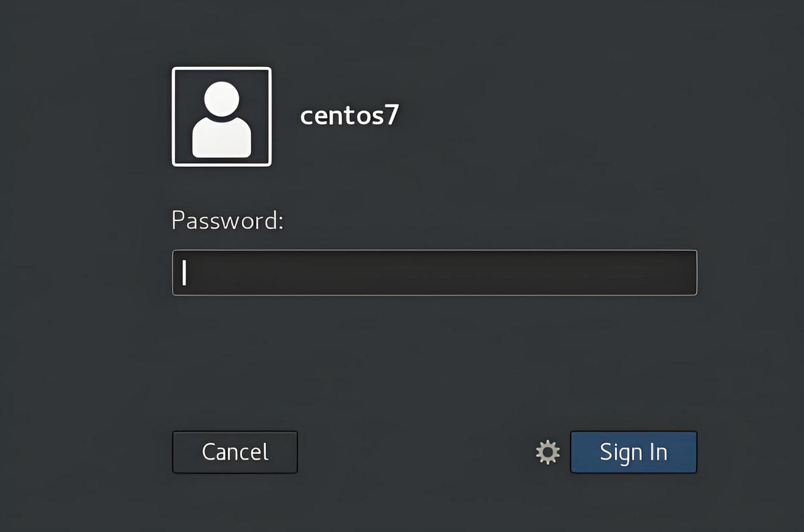This screenshot has width=804, height=532.
Task: Submit login with the blue Sign In button
Action: [634, 452]
